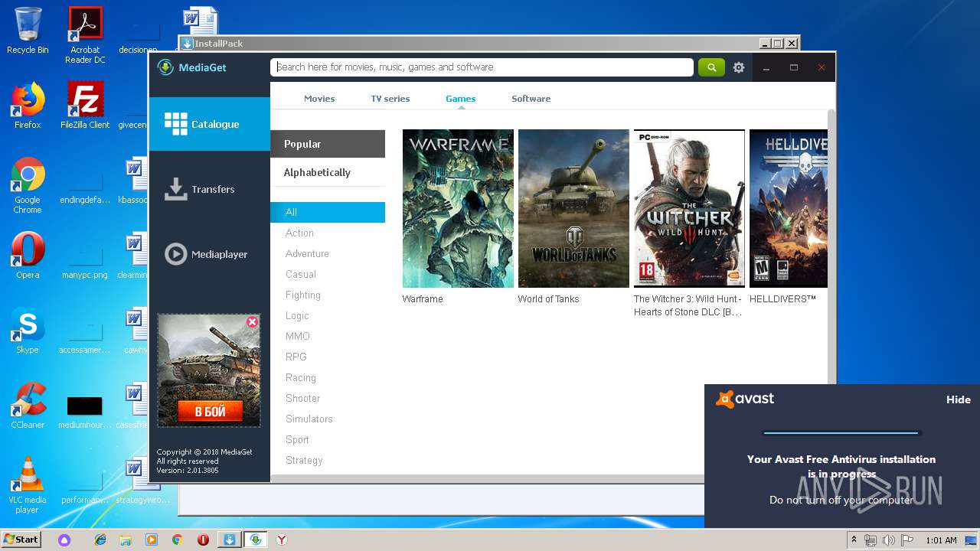The height and width of the screenshot is (551, 980).
Task: Filter games by Adventure
Action: click(307, 253)
